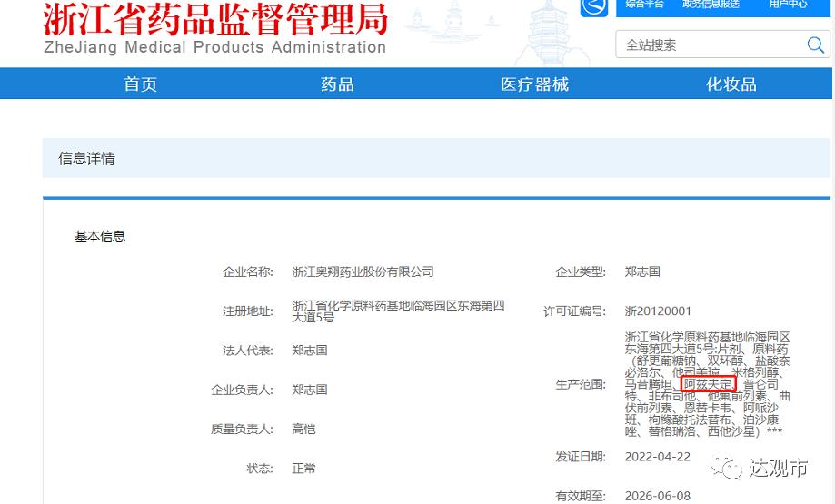This screenshot has width=835, height=504.
Task: Select the registered address value text
Action: click(x=398, y=311)
